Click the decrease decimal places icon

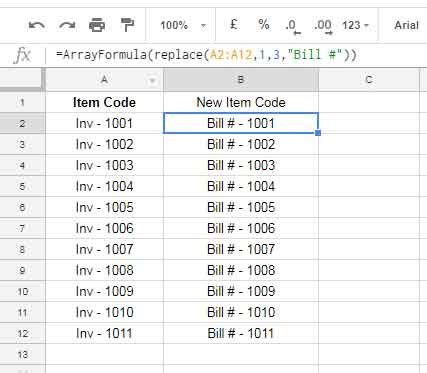[293, 26]
